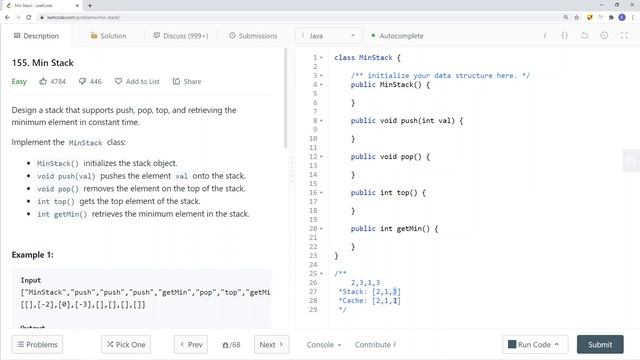The width and height of the screenshot is (640, 360).
Task: Reset code to default icon
Action: [x=584, y=36]
